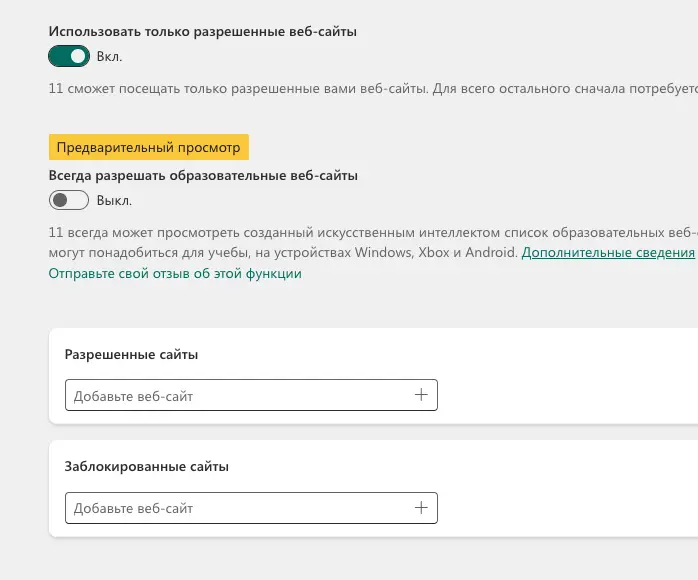This screenshot has height=580, width=698.
Task: Turn off the allowed-websites-only switch
Action: click(x=69, y=57)
